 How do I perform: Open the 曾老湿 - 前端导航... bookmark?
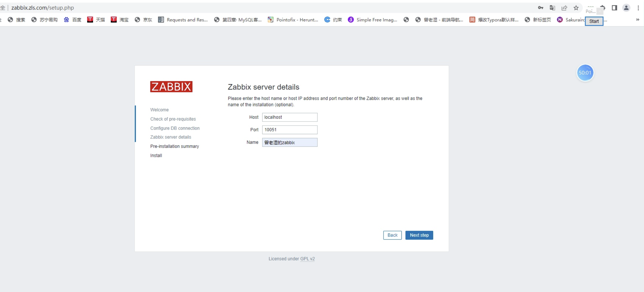click(x=439, y=20)
